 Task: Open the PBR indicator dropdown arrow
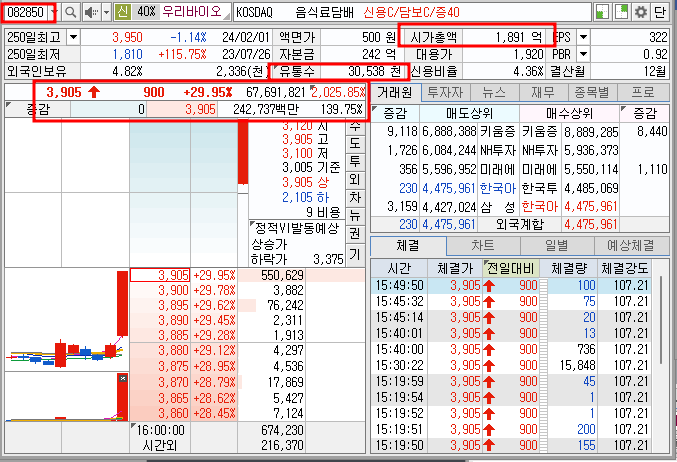pyautogui.click(x=583, y=54)
